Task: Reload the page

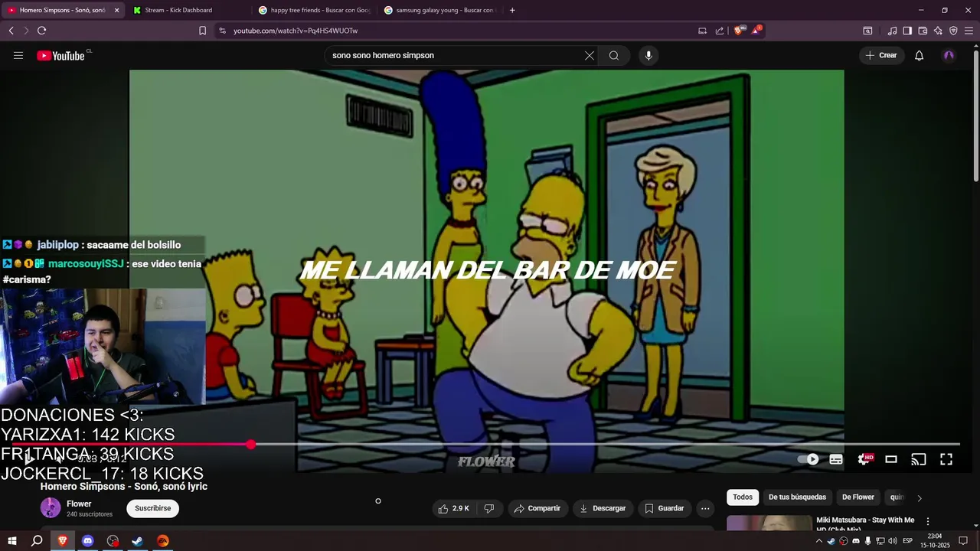Action: 41,31
